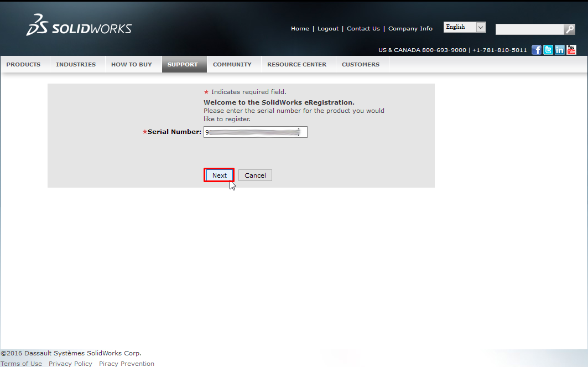
Task: Select the How to Buy tab
Action: tap(131, 65)
